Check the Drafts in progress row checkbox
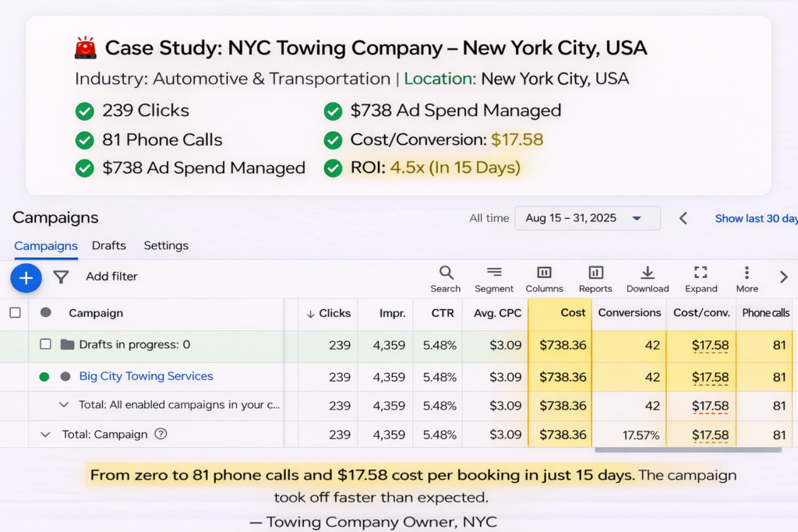This screenshot has width=798, height=532. click(x=45, y=344)
